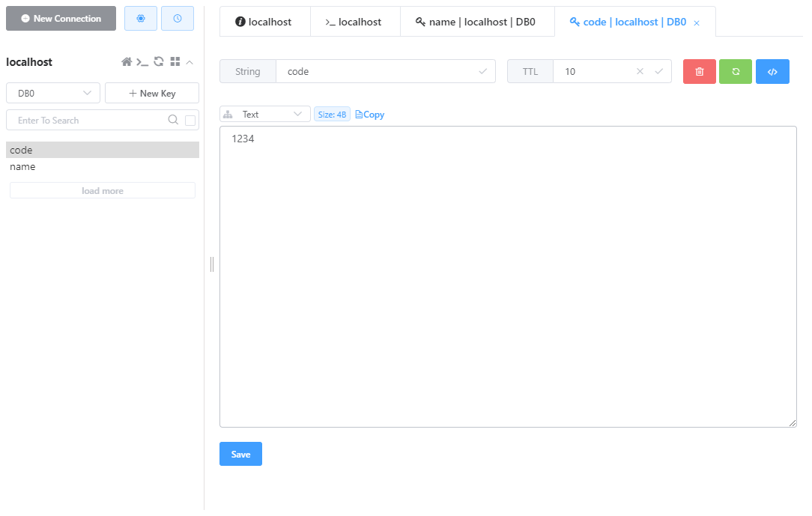Click load more keys button
812x516 pixels.
pyautogui.click(x=103, y=190)
